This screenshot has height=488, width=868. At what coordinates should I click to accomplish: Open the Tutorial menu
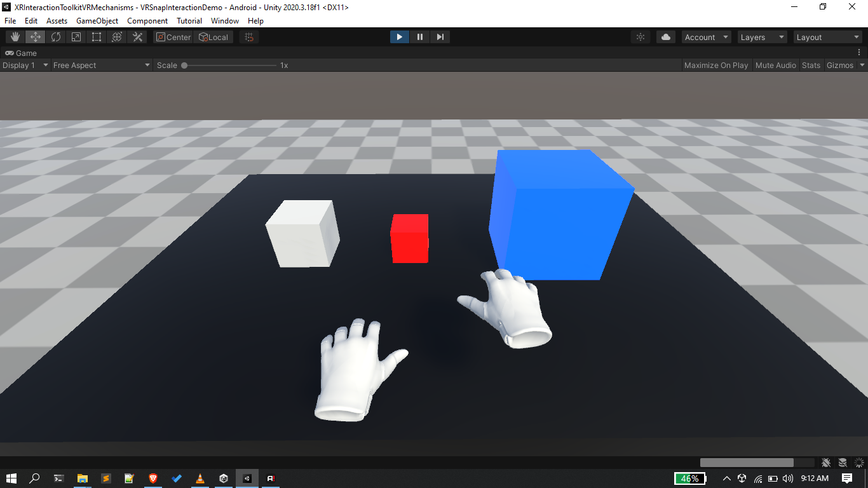pyautogui.click(x=189, y=21)
